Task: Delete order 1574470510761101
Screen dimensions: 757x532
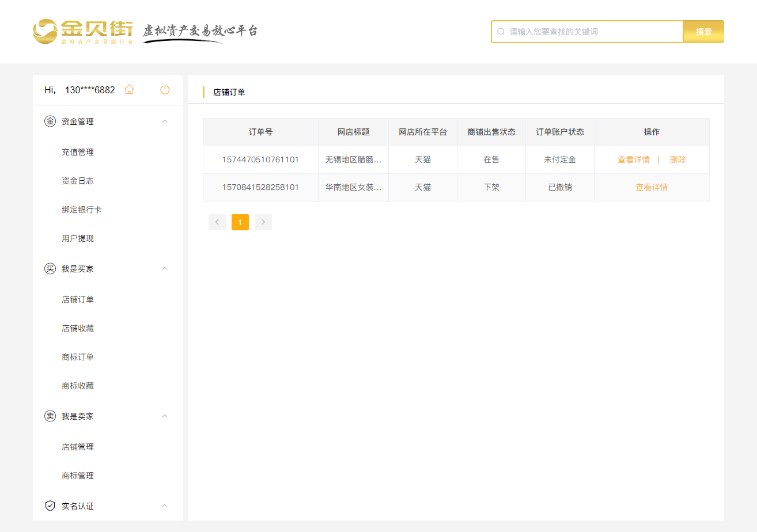Action: 677,159
